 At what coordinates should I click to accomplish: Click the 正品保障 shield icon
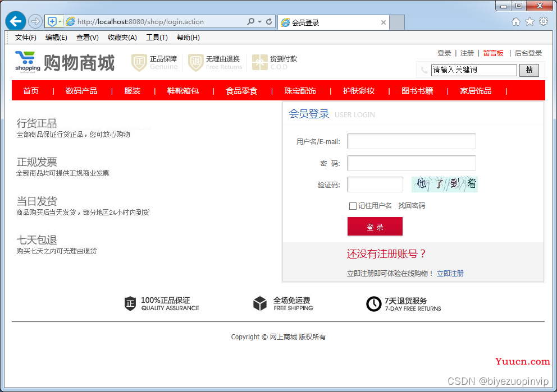(x=139, y=62)
